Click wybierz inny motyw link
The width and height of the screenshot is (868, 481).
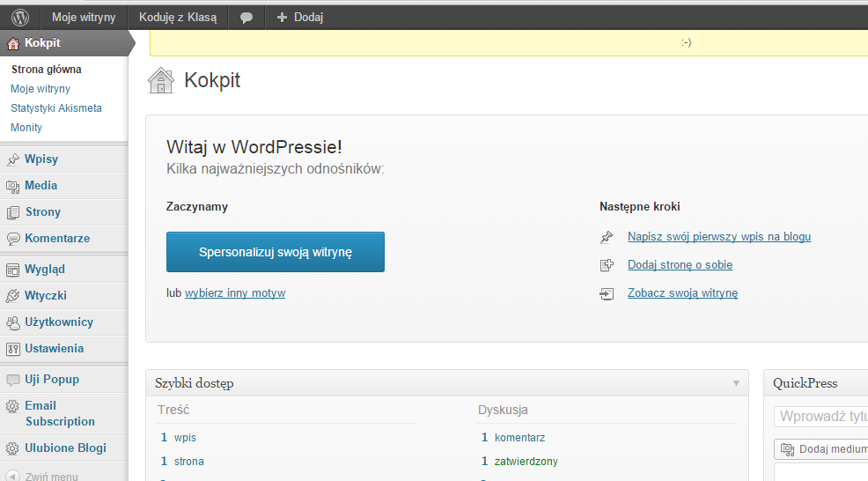point(235,293)
